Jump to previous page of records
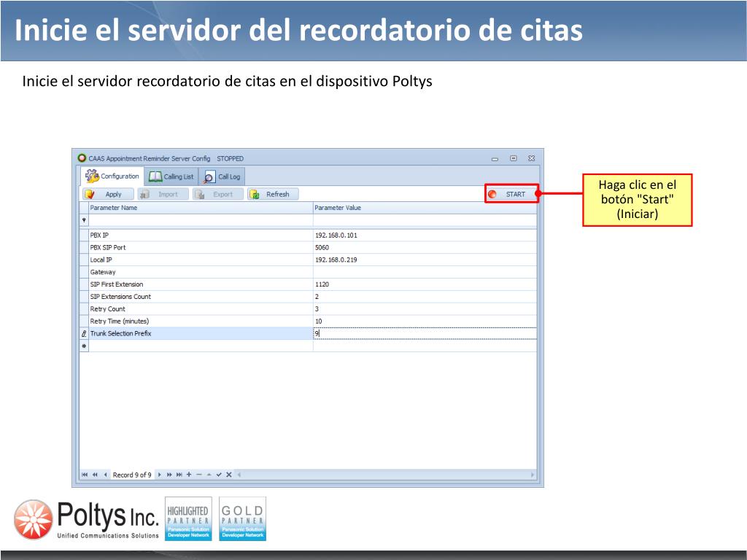The image size is (747, 560). click(x=95, y=475)
